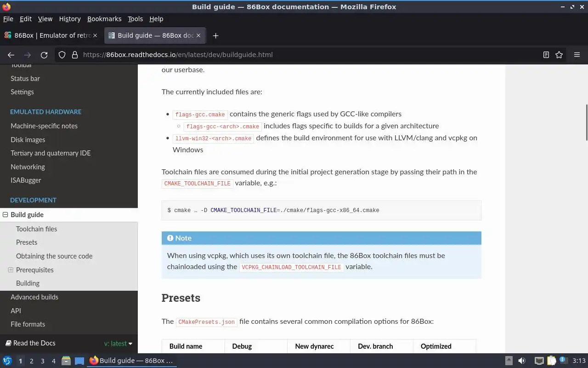The image size is (588, 368).
Task: Open the Tools menu
Action: pos(135,19)
